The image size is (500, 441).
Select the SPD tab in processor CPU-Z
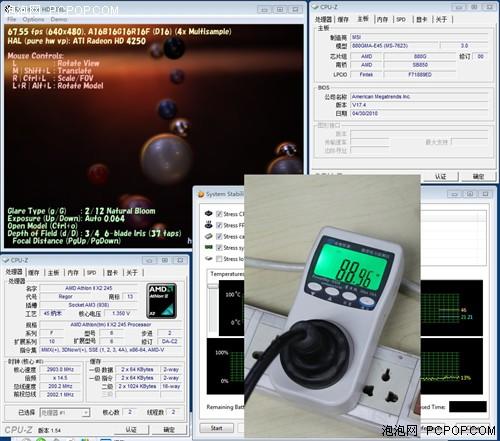91,273
